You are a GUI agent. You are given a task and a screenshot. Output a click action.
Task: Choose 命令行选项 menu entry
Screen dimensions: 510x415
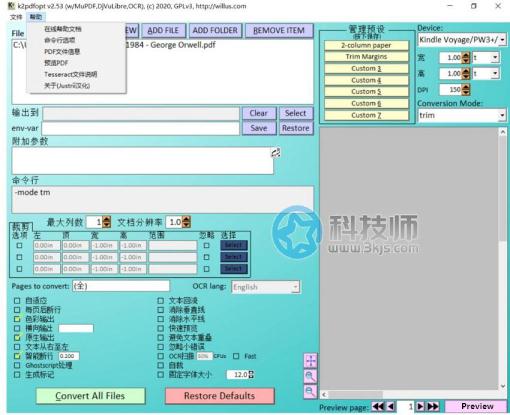pos(60,40)
